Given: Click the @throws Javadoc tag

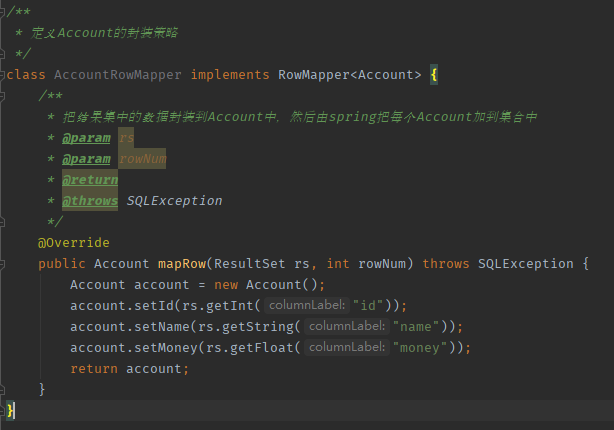Looking at the screenshot, I should pyautogui.click(x=90, y=201).
